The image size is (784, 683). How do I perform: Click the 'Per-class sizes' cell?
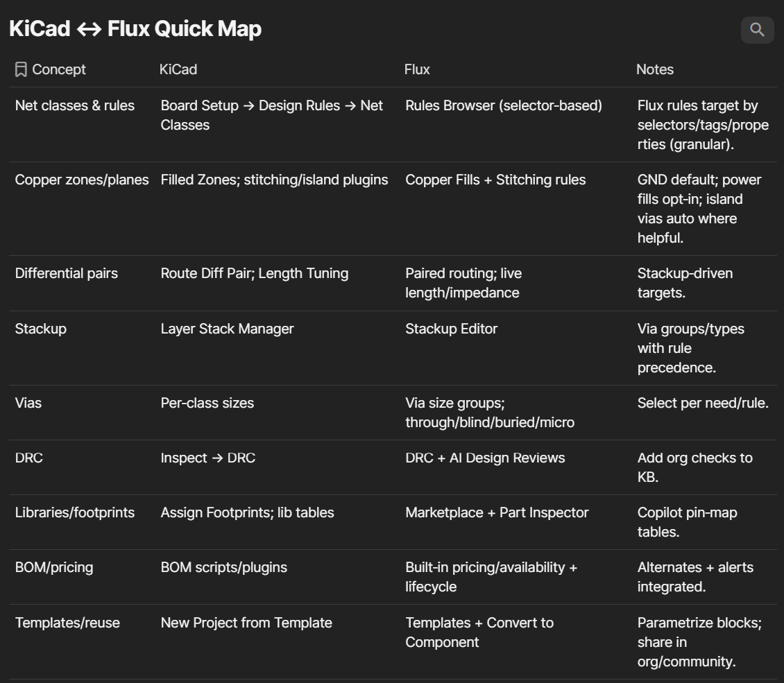[x=207, y=403]
